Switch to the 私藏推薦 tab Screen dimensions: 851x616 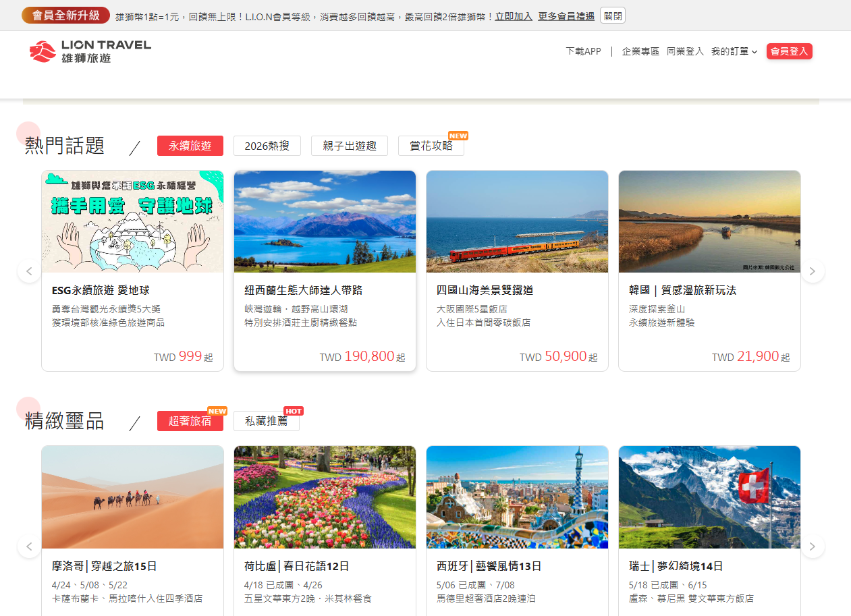pos(266,421)
